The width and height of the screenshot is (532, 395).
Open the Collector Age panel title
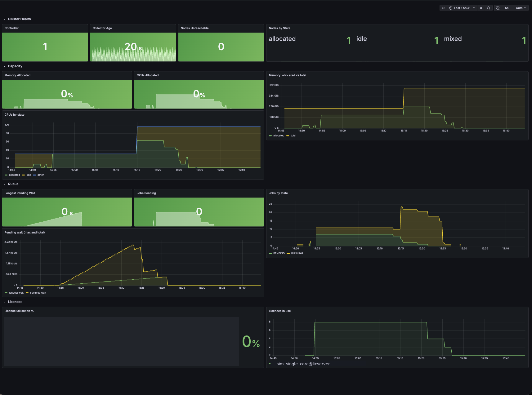click(102, 28)
